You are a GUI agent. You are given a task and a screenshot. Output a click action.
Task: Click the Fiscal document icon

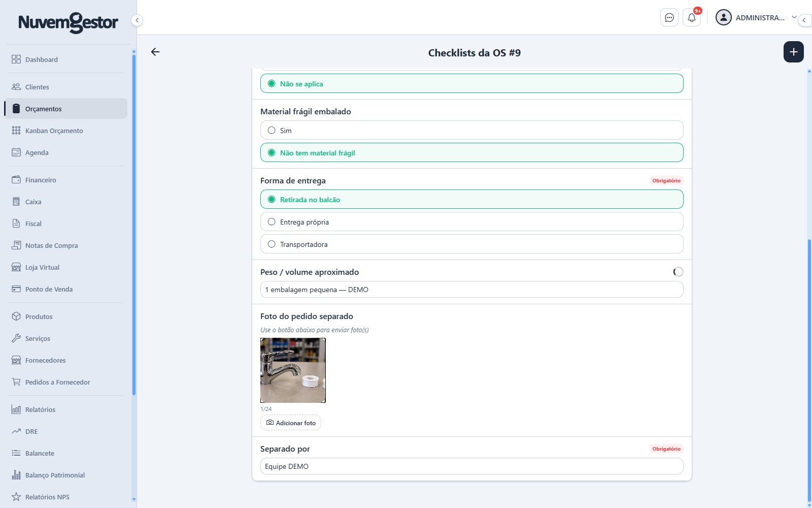16,224
